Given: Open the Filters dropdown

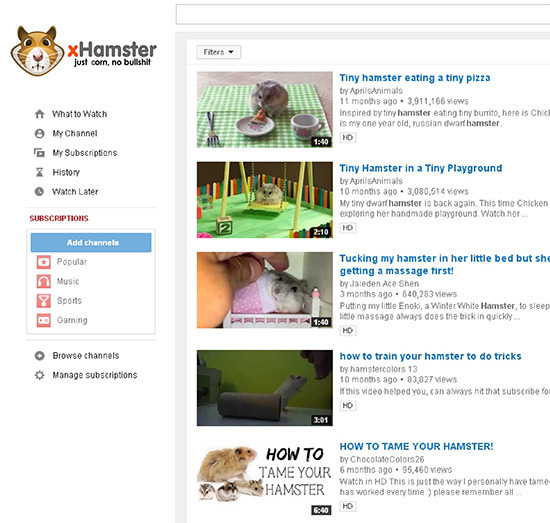Looking at the screenshot, I should [x=219, y=52].
